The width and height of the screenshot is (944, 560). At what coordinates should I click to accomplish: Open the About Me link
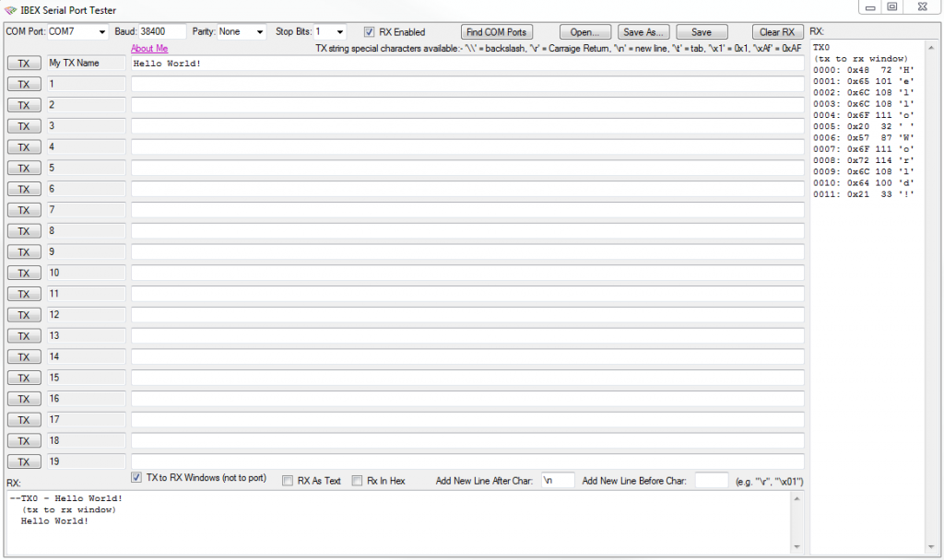point(148,48)
